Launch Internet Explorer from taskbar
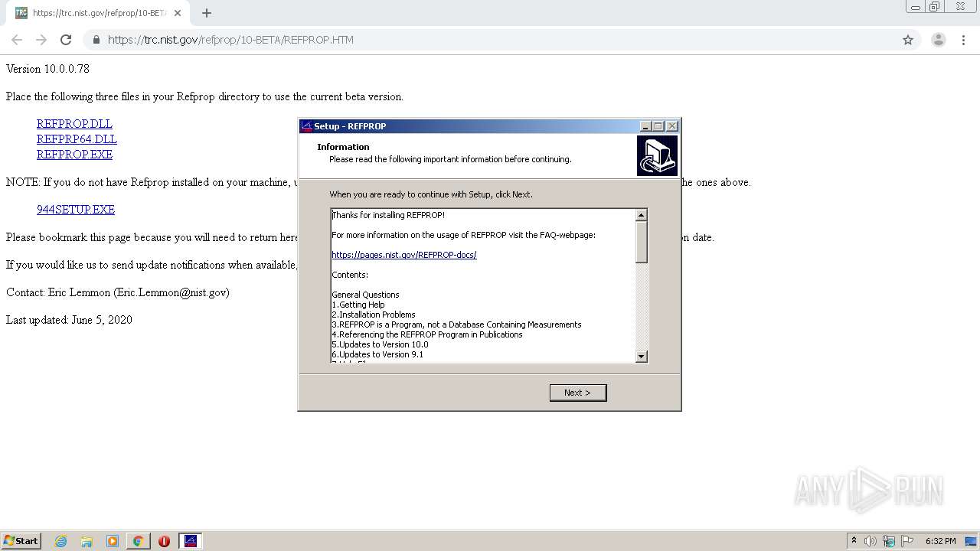Screen dimensions: 980x551 [x=61, y=541]
